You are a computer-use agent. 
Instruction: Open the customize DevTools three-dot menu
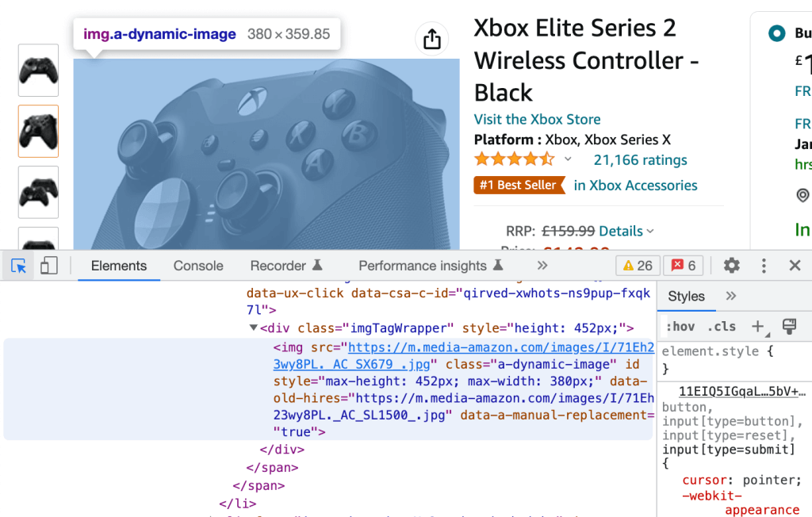(x=763, y=266)
